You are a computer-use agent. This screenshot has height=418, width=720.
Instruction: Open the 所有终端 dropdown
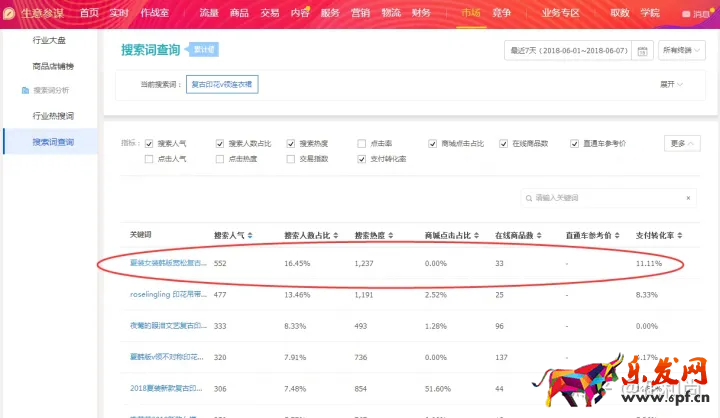683,50
